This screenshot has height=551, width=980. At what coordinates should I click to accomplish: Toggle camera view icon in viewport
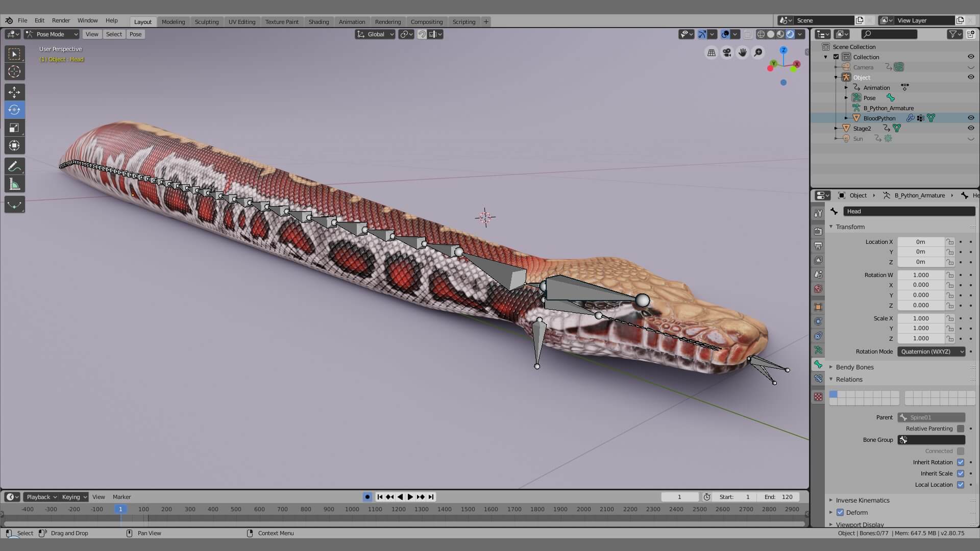point(727,53)
